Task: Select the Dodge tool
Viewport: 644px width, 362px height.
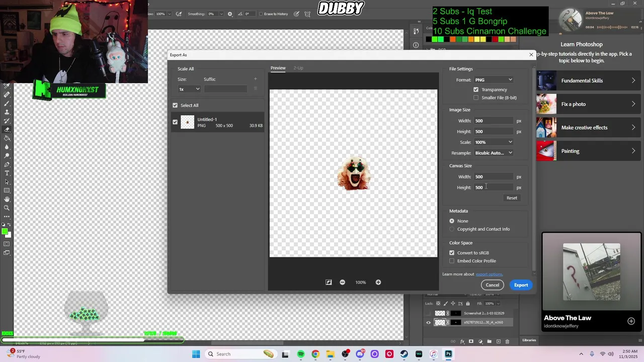Action: (7, 155)
